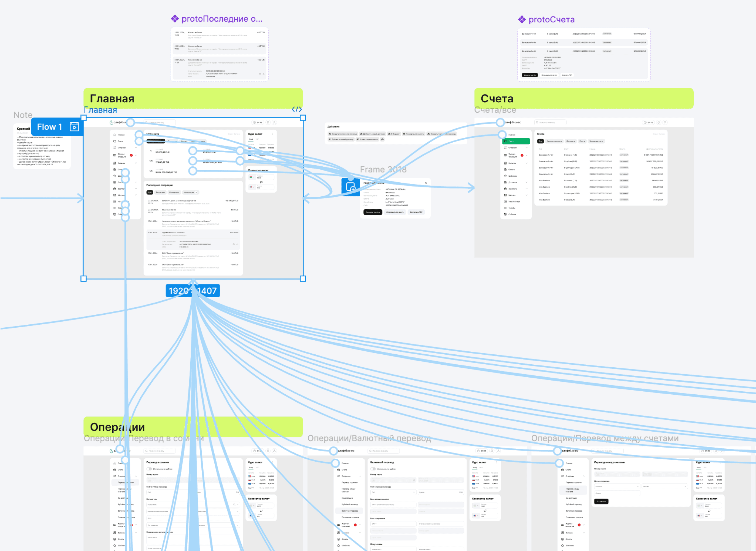Click the bottom-left selection handle of Главная frame
Image resolution: width=756 pixels, height=551 pixels.
coord(84,278)
